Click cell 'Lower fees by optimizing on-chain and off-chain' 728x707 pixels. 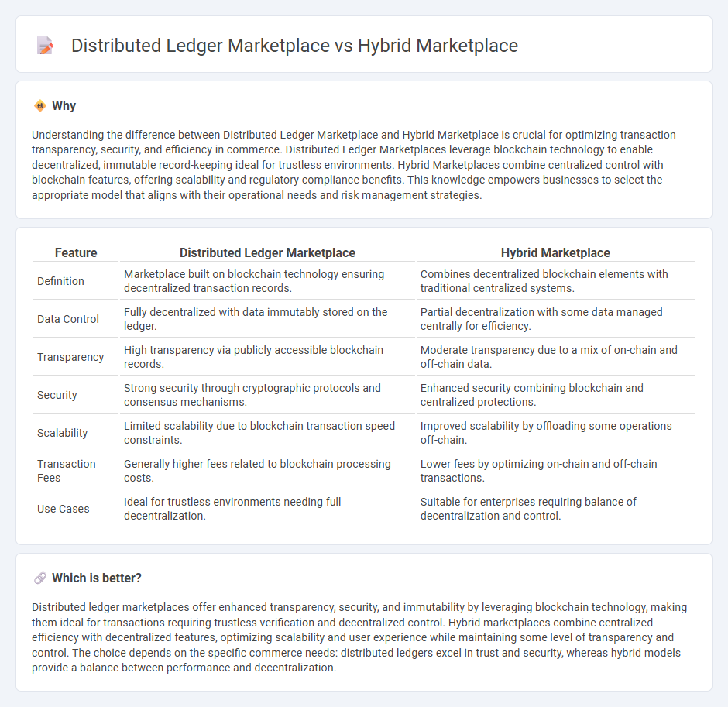click(x=555, y=471)
